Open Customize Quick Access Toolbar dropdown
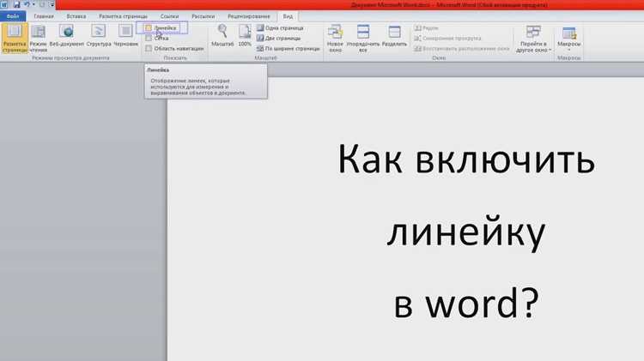The height and width of the screenshot is (361, 644). (x=52, y=4)
